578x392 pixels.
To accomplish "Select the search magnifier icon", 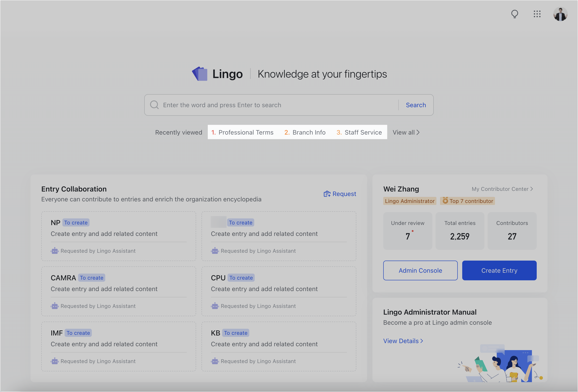I will click(x=154, y=105).
